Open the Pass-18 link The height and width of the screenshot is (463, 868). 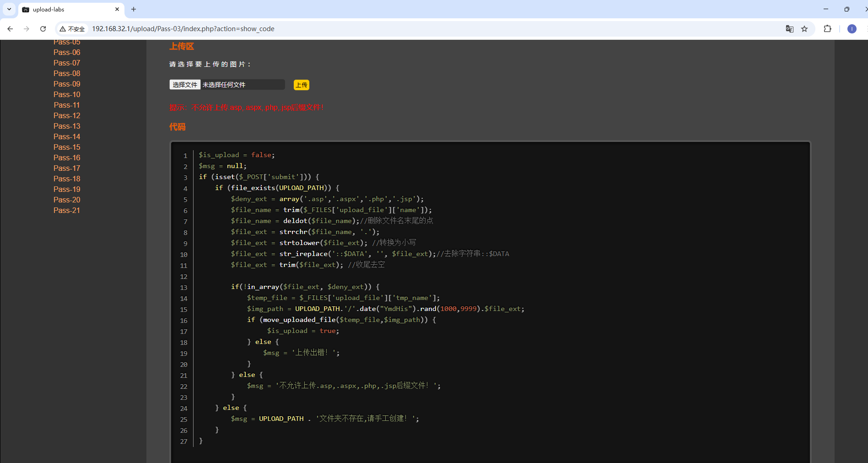click(x=67, y=179)
